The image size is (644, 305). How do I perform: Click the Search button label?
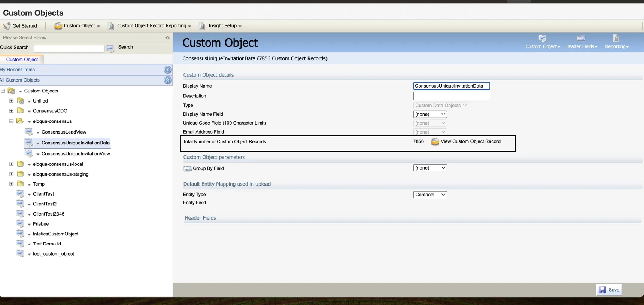click(x=125, y=47)
